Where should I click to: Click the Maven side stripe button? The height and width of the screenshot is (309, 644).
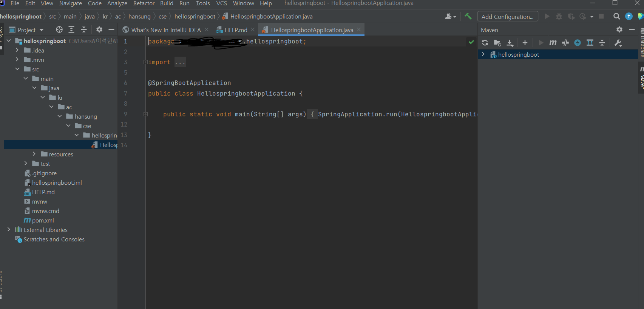641,79
